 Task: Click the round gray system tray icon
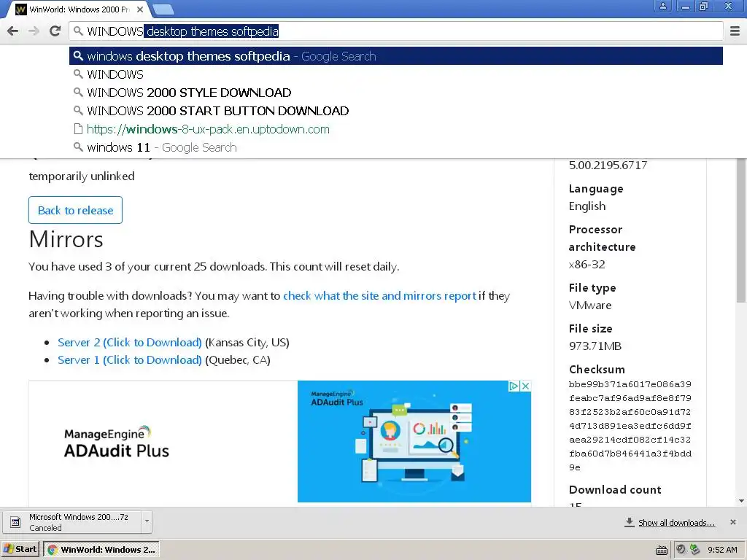tap(681, 550)
